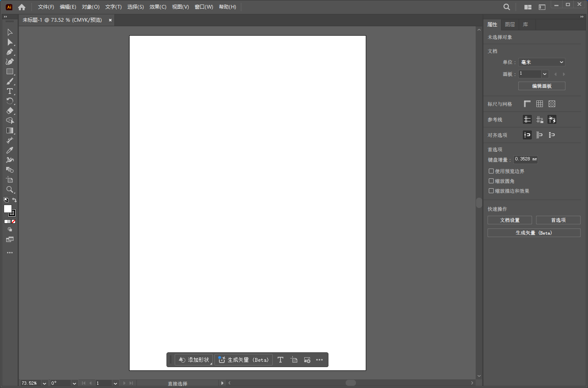The width and height of the screenshot is (588, 388).
Task: Open the 效果(C) menu
Action: click(x=158, y=7)
